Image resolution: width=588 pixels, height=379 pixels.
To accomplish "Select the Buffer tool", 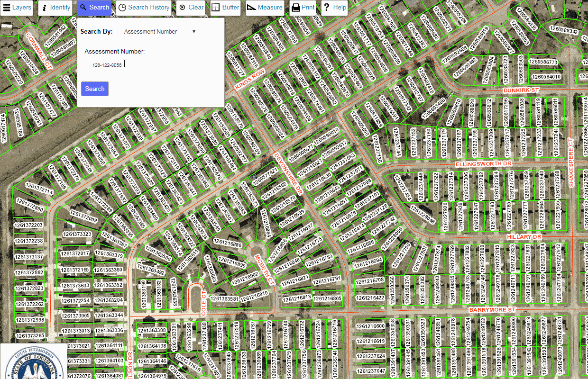I will 225,8.
